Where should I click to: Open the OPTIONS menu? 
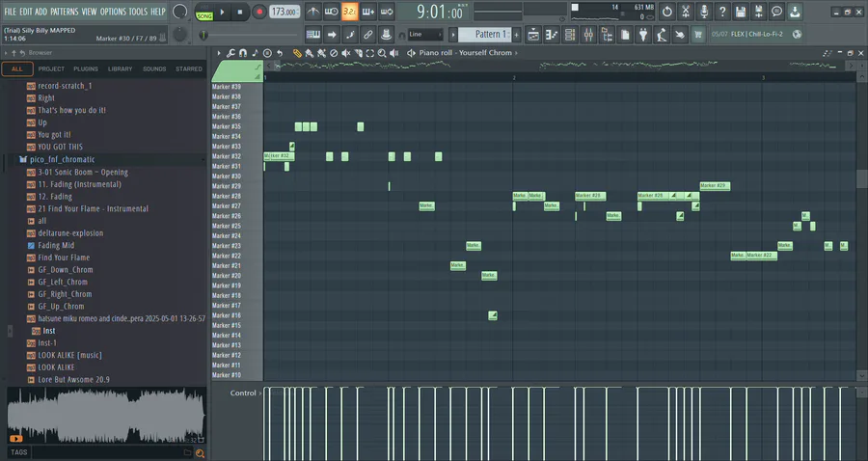point(113,12)
